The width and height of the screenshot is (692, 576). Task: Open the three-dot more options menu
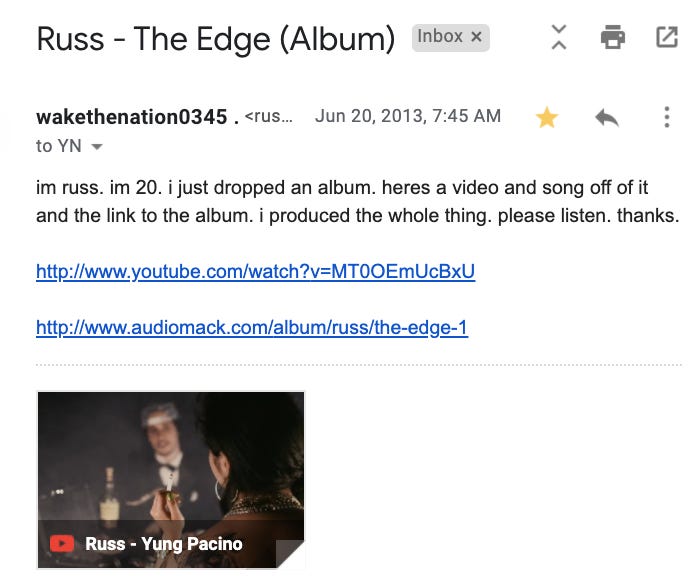(666, 117)
